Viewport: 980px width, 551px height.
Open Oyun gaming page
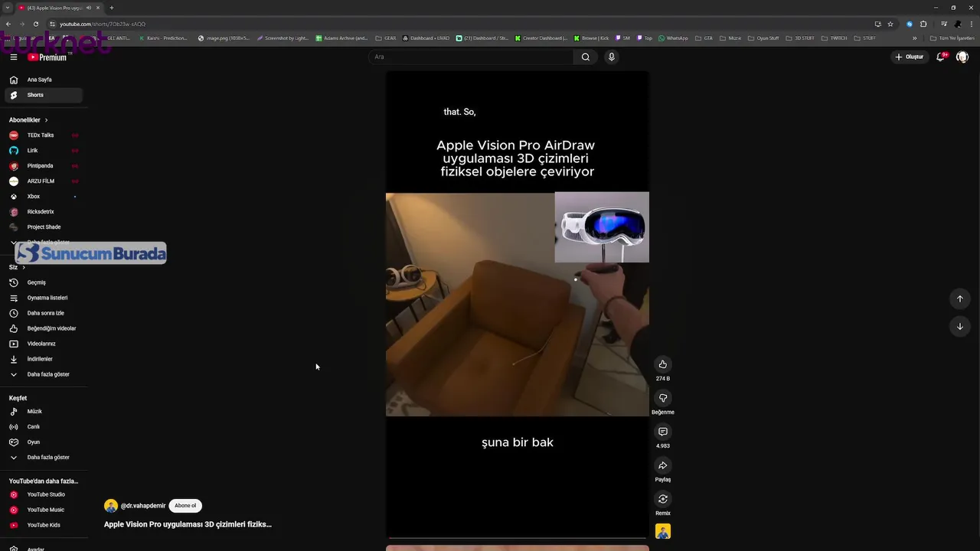pos(43,442)
